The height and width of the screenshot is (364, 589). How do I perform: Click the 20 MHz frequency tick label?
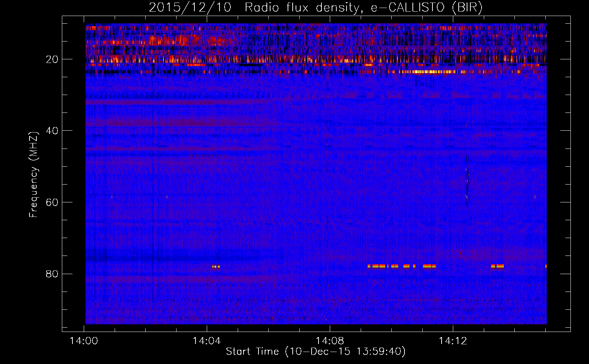click(x=52, y=59)
